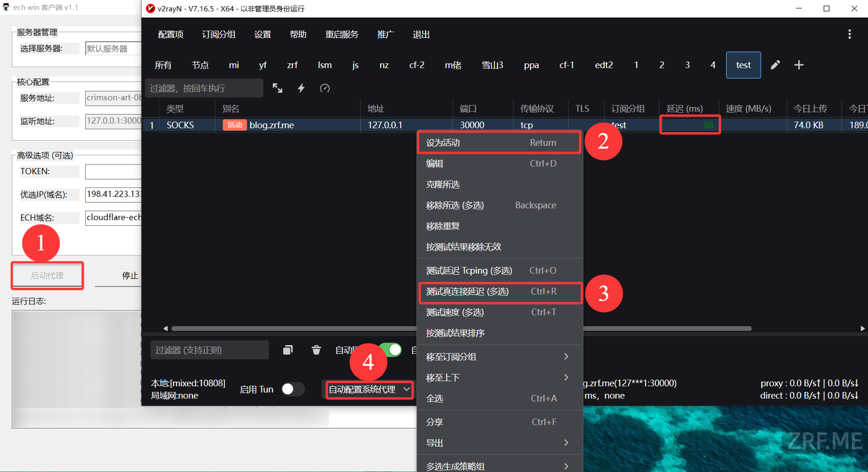Click the lightning bolt quick test icon
This screenshot has height=472, width=868.
(301, 88)
